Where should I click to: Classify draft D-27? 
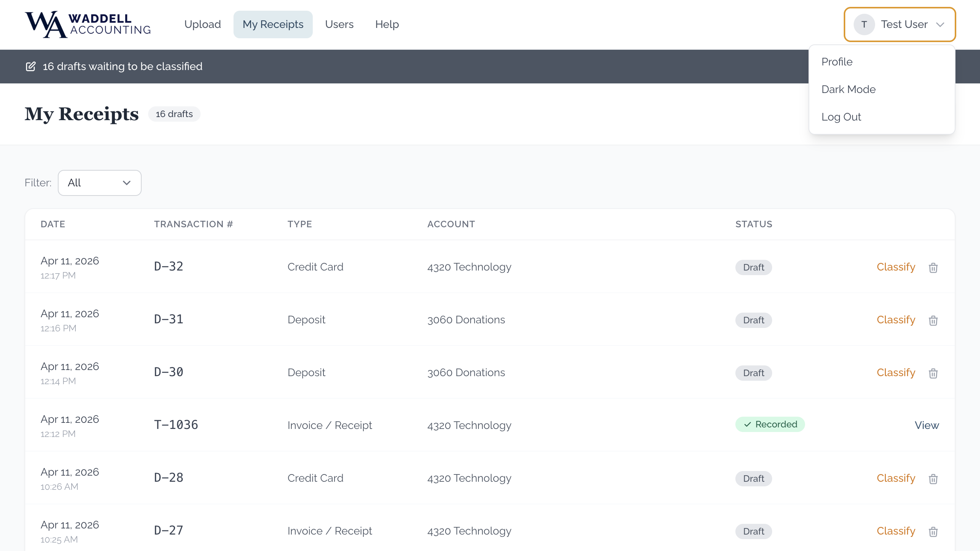pos(896,531)
